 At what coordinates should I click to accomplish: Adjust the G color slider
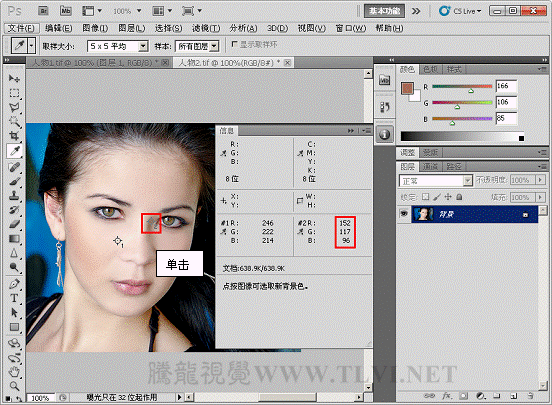[x=457, y=107]
